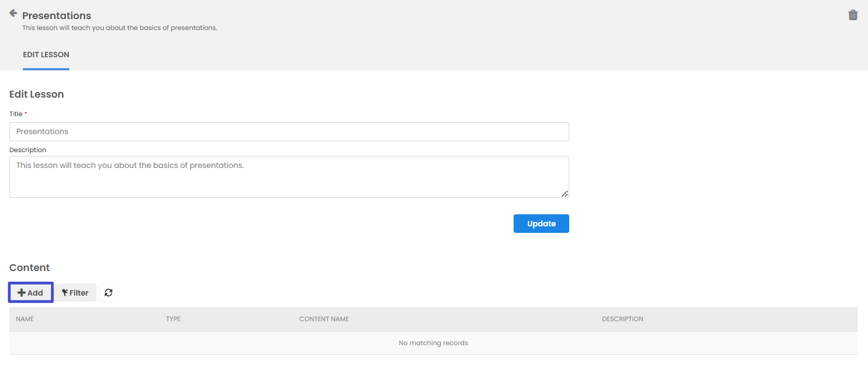868x367 pixels.
Task: Sort by the NAME column header
Action: [25, 319]
